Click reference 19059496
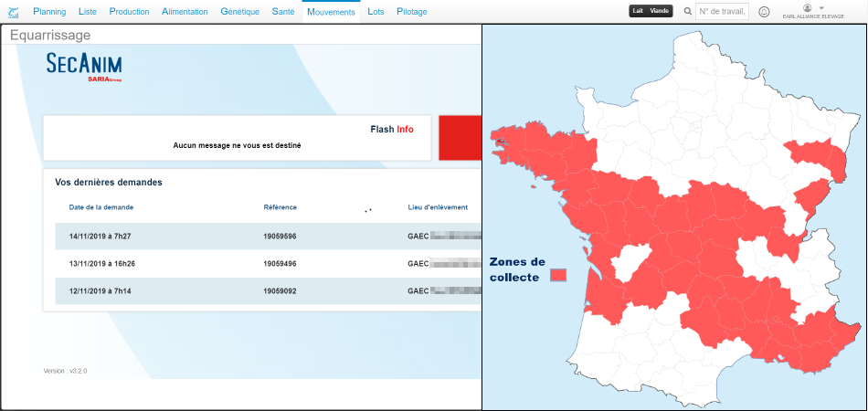The width and height of the screenshot is (868, 411). (281, 264)
